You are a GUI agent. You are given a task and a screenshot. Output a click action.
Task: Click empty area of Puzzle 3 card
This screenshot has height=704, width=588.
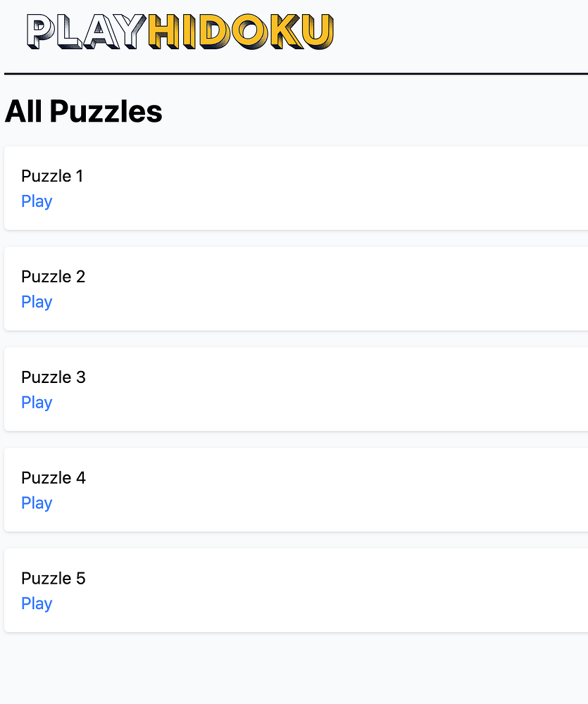352,389
